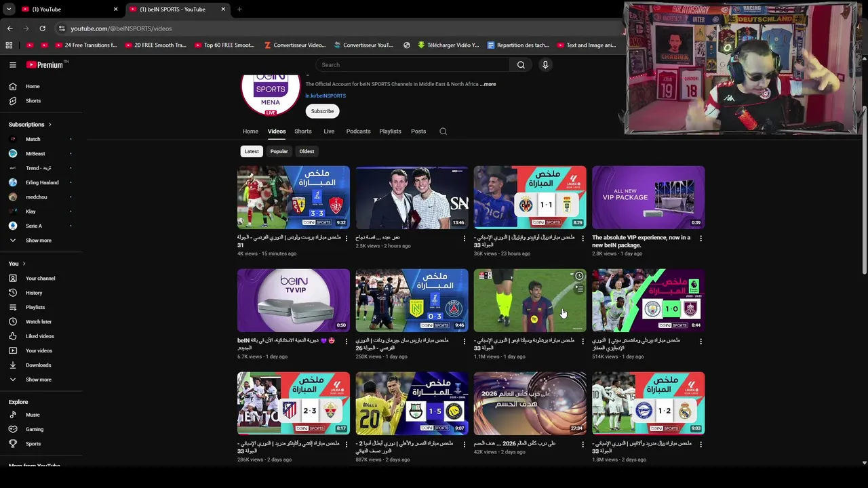
Task: Switch to channel Live tab
Action: (x=329, y=131)
